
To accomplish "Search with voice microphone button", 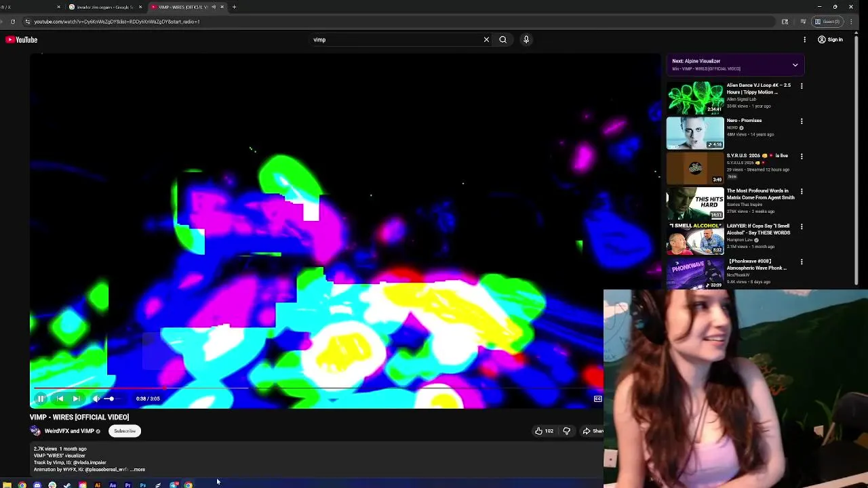I will [x=526, y=39].
